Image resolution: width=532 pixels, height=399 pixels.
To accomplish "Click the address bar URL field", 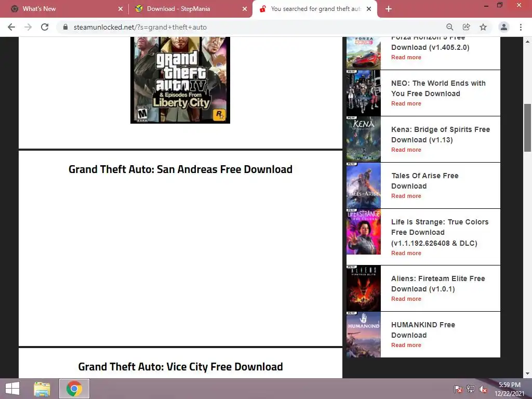I will (251, 27).
